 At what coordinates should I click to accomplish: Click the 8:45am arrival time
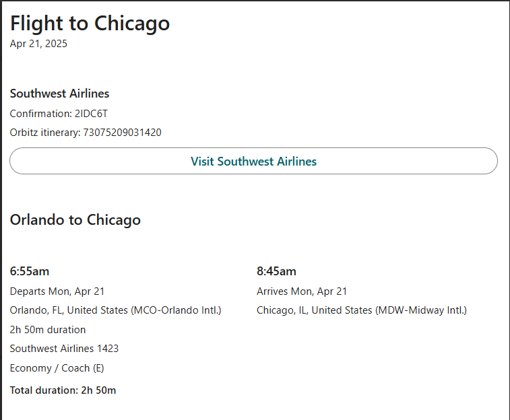(x=276, y=271)
